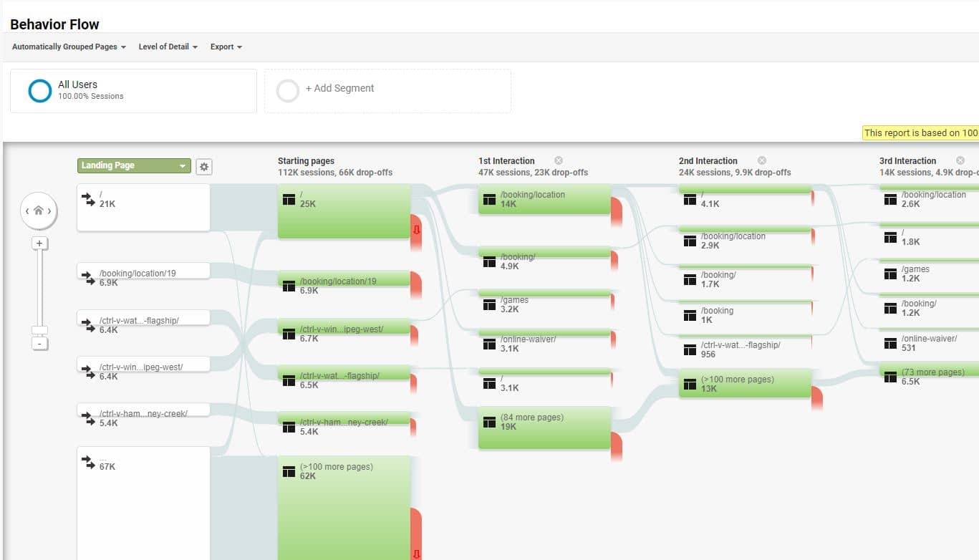Image resolution: width=979 pixels, height=560 pixels.
Task: Open the Export dropdown menu
Action: [226, 47]
